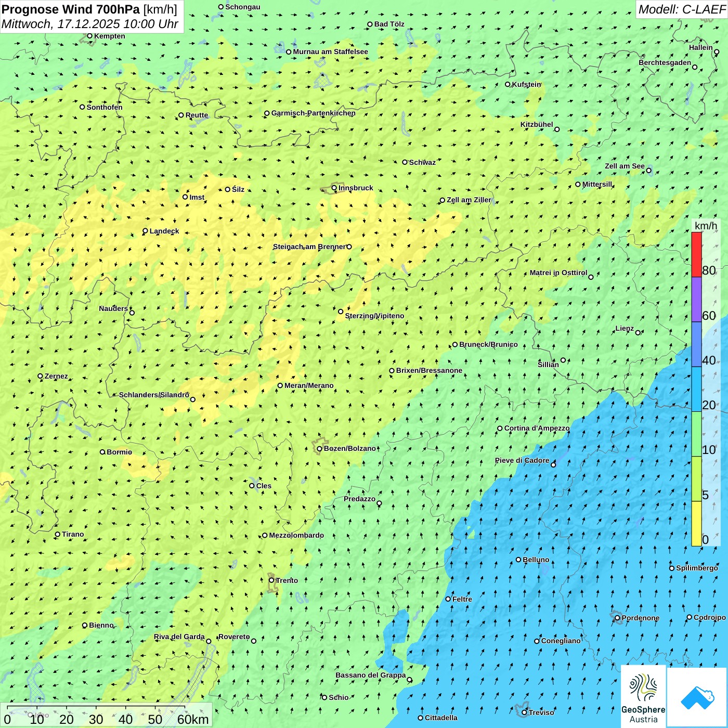
Task: Click the Belluno city marker
Action: 518,560
